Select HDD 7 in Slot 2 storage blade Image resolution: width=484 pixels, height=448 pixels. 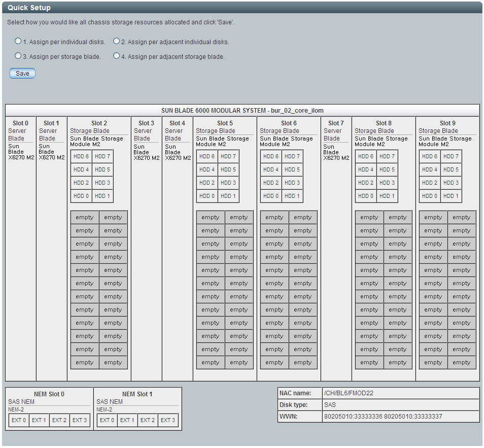pos(102,157)
